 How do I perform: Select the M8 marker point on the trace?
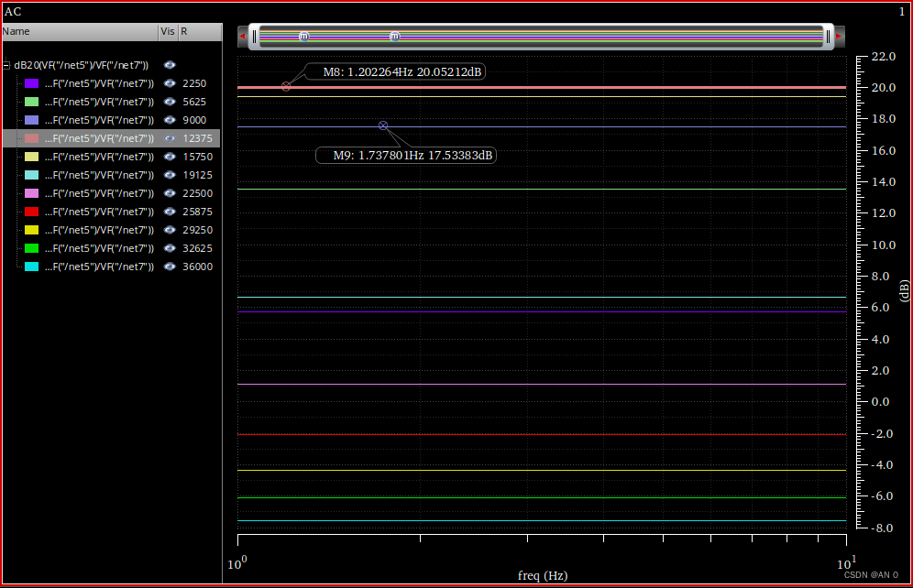tap(286, 86)
